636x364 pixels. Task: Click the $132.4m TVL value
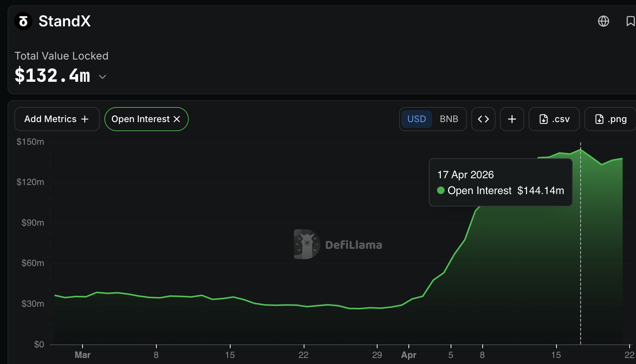52,76
